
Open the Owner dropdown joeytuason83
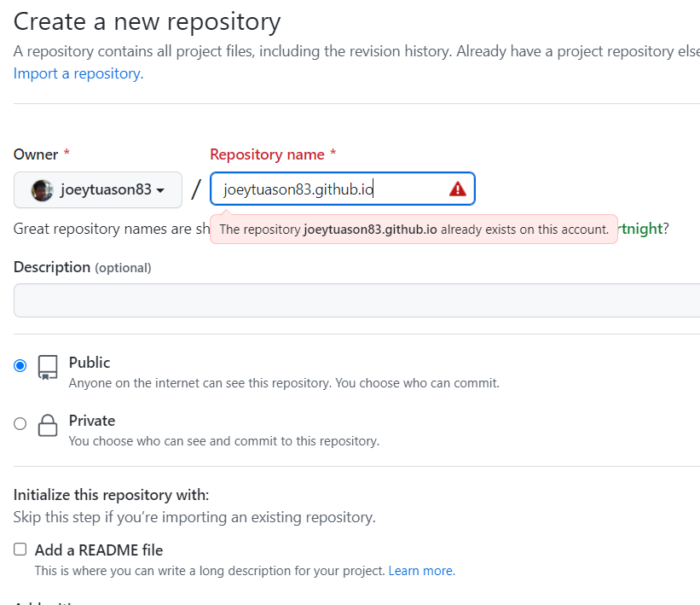click(x=98, y=190)
